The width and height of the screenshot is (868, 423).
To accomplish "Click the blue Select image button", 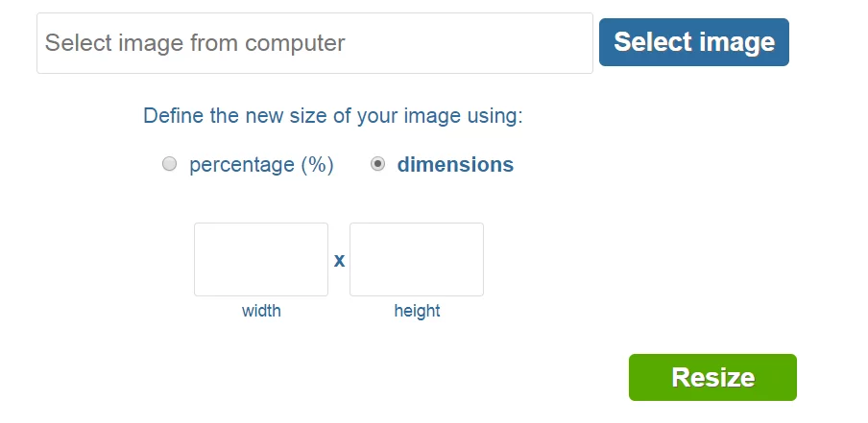I will pos(693,42).
